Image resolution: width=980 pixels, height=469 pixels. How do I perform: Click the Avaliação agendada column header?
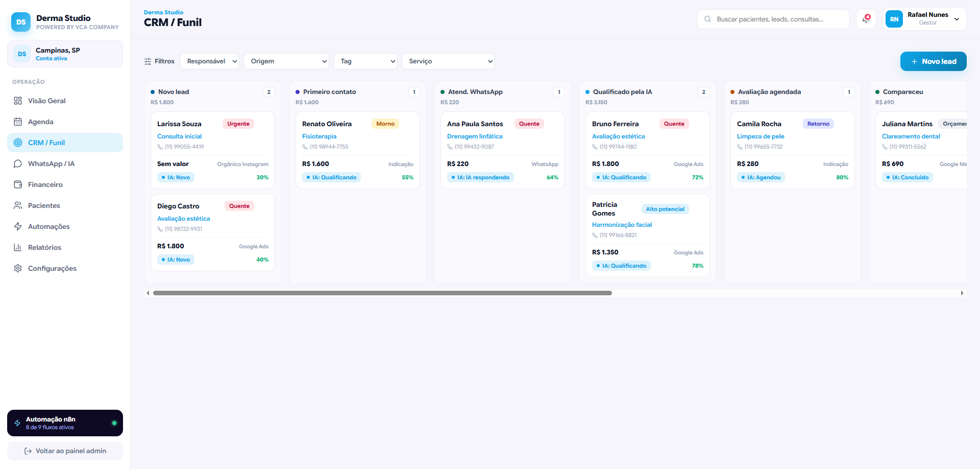pos(769,92)
